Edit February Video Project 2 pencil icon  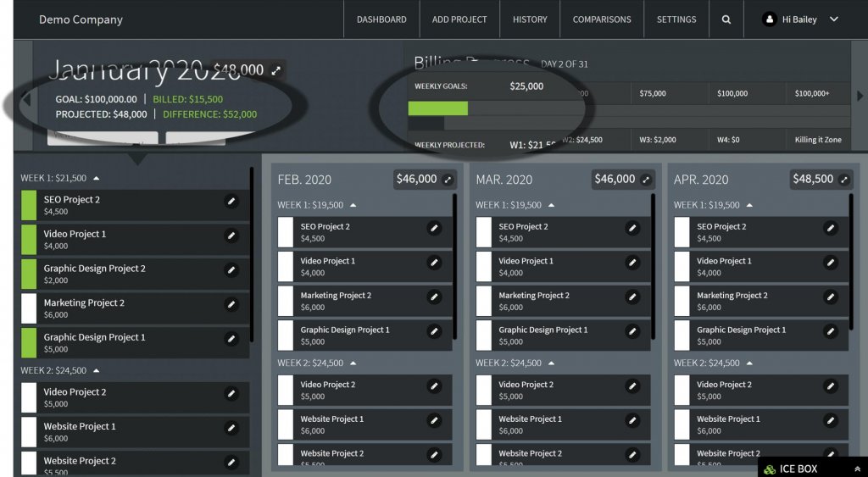[435, 385]
